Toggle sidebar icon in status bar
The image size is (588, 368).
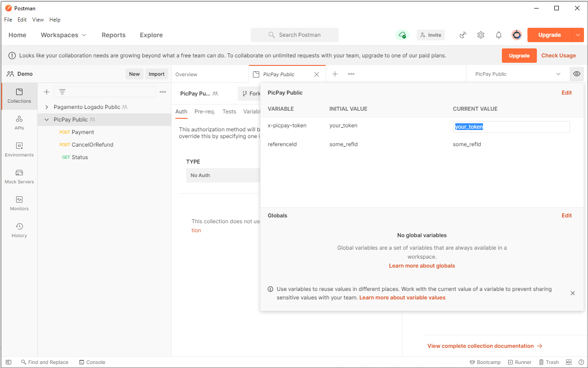[9, 362]
